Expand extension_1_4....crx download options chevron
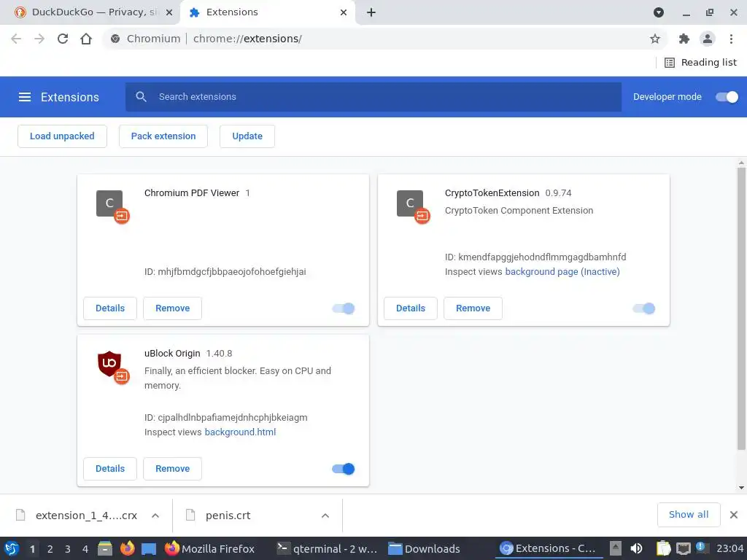This screenshot has height=560, width=747. [x=155, y=516]
